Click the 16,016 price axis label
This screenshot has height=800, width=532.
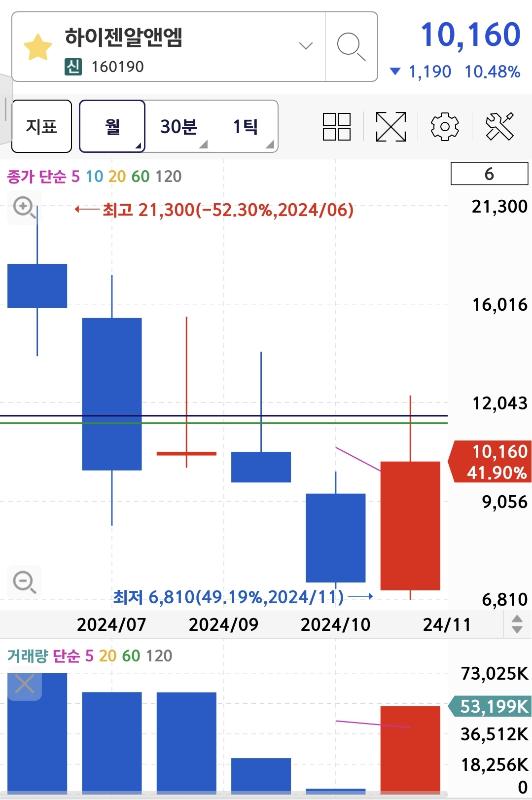(500, 305)
